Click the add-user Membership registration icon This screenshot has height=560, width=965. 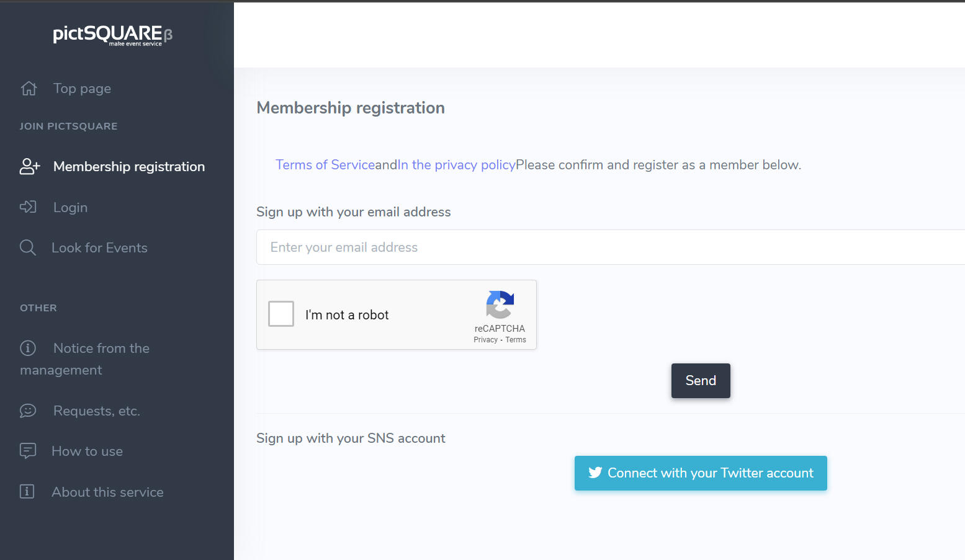pyautogui.click(x=30, y=166)
